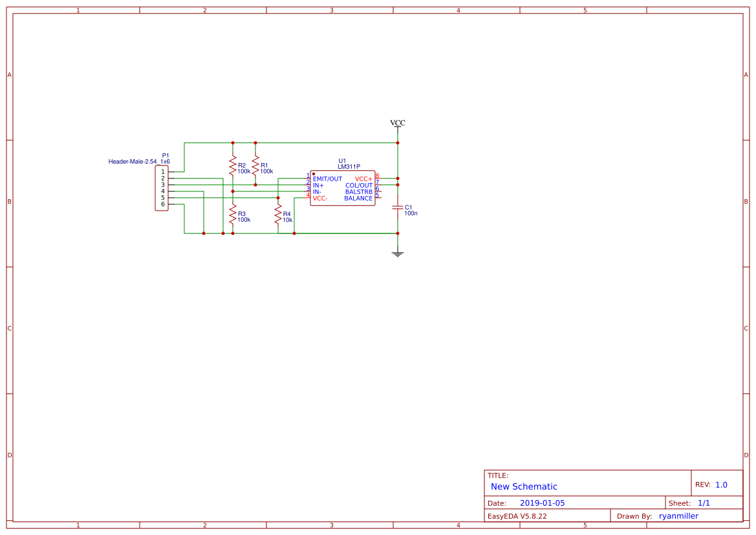The height and width of the screenshot is (535, 756).
Task: Click the U1 designator label
Action: click(342, 160)
